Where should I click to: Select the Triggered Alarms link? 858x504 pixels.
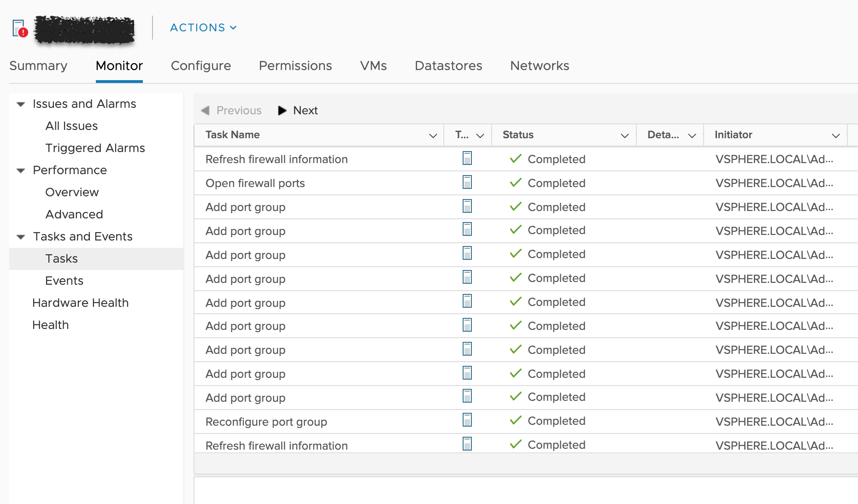(95, 148)
